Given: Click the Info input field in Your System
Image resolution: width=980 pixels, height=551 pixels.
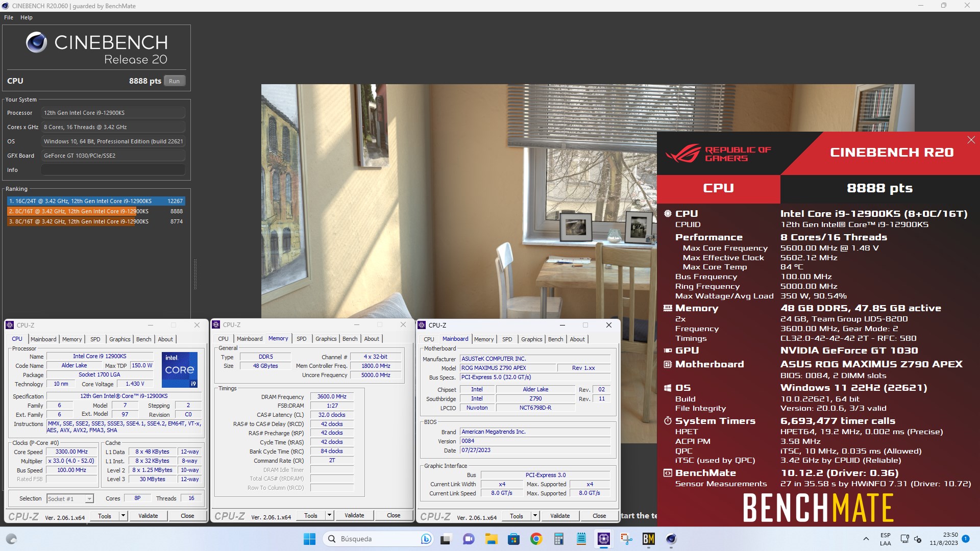Looking at the screenshot, I should point(113,170).
